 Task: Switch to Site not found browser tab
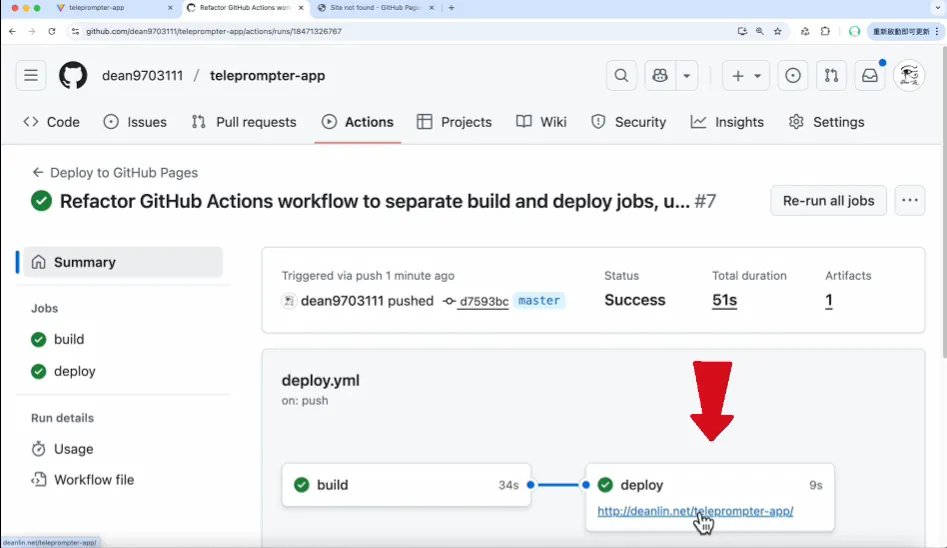[374, 8]
